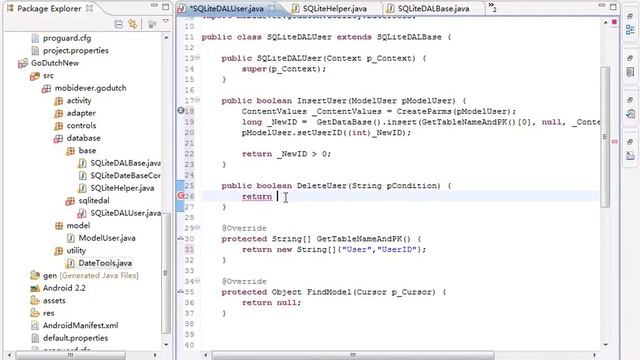Select the src source folder
Screen dimensions: 640x360
[x=48, y=76]
